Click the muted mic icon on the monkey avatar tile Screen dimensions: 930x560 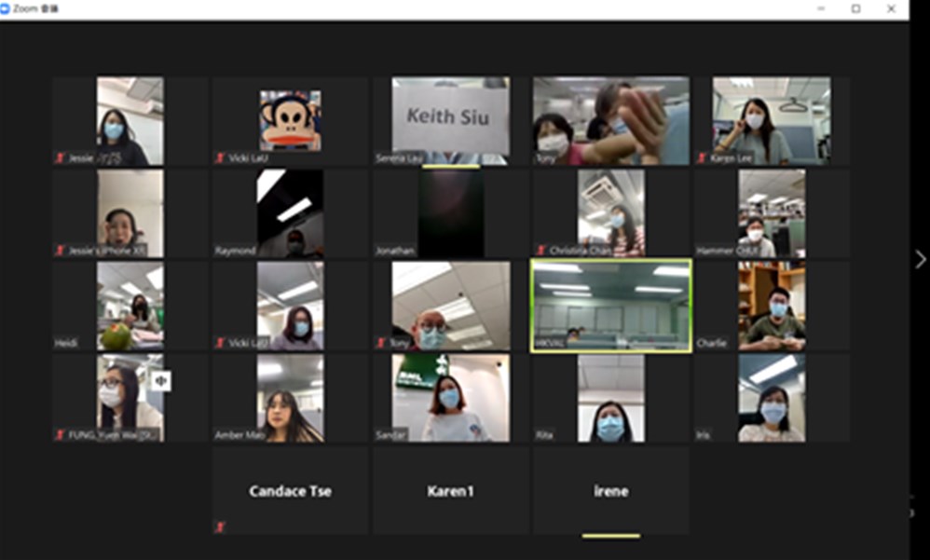click(220, 158)
